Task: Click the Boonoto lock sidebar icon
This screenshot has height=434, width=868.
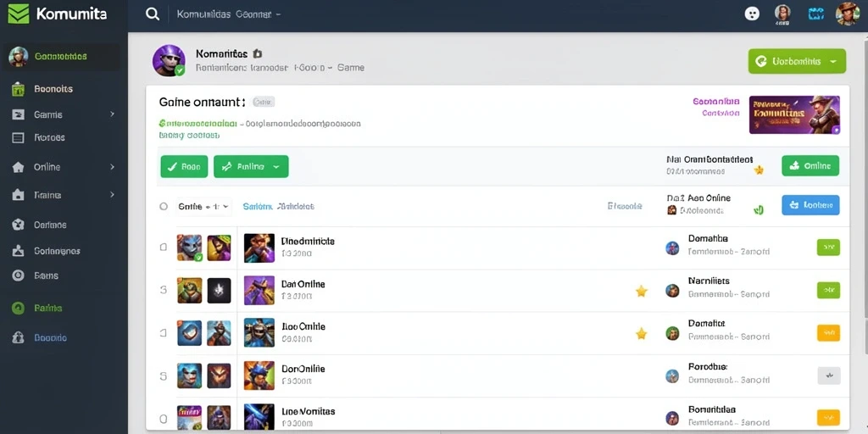Action: [19, 337]
